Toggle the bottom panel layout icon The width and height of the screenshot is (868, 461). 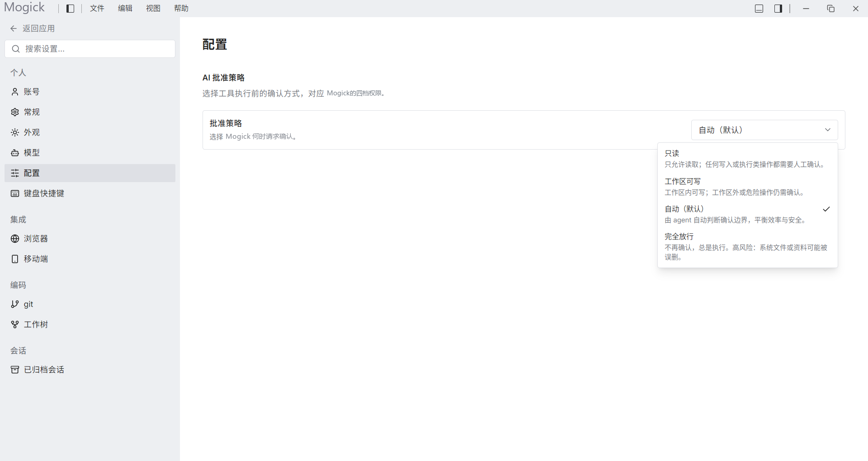[759, 9]
